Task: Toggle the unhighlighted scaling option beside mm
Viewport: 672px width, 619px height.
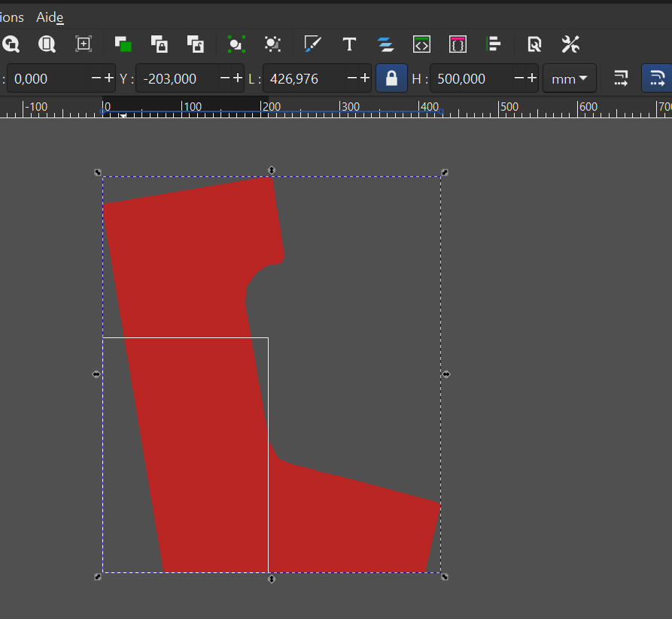Action: pyautogui.click(x=621, y=78)
